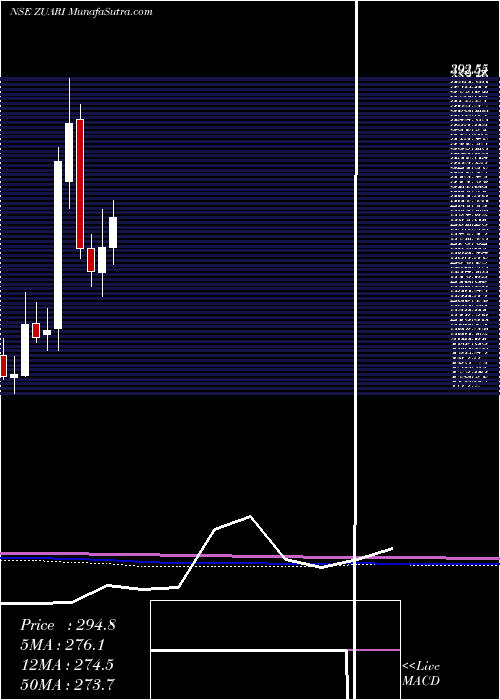
Task: Click the large red candlestick body
Action: [80, 184]
